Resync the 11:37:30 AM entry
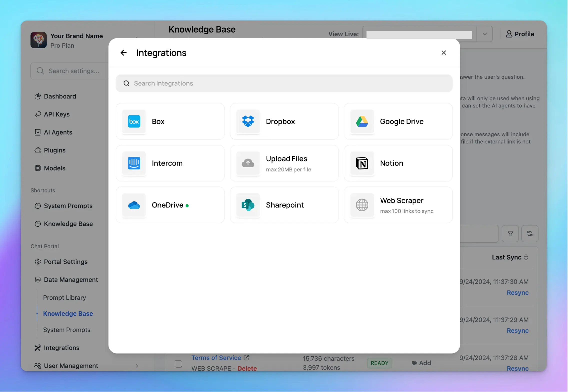The image size is (568, 392). (x=517, y=293)
